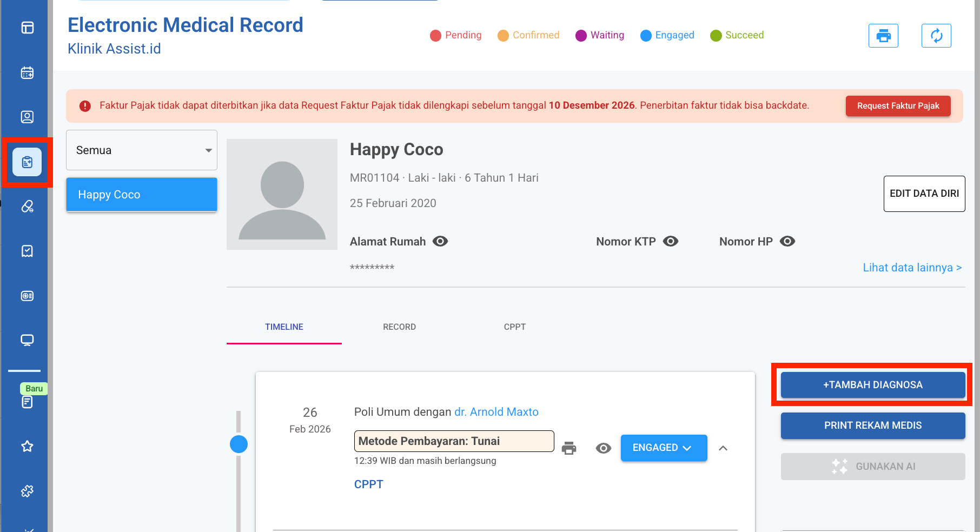Click the monitor display icon in sidebar

27,340
